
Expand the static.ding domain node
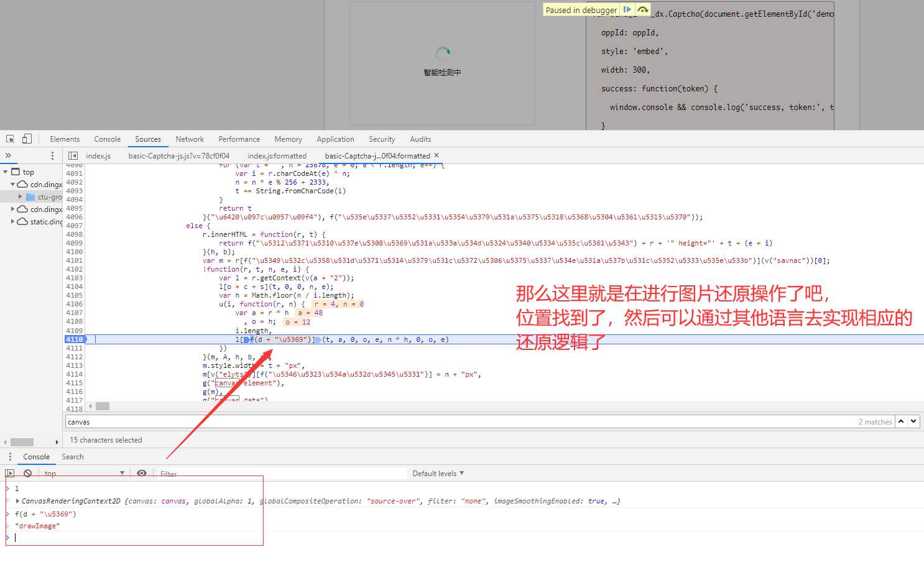12,221
